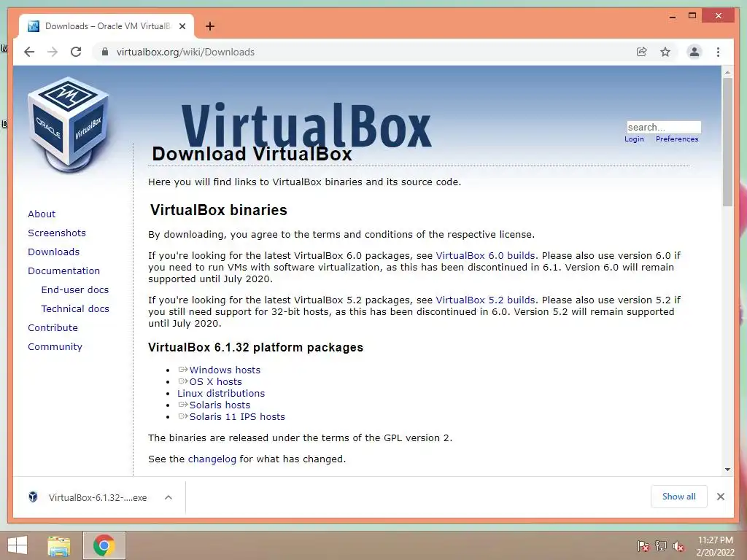Click the share page icon in address bar
Image resolution: width=747 pixels, height=560 pixels.
[x=642, y=52]
